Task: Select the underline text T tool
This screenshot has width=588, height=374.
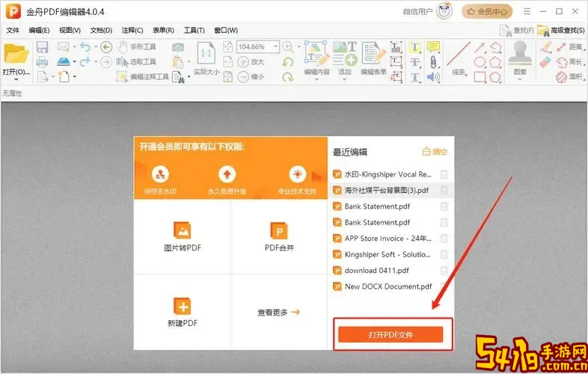Action: [x=414, y=77]
